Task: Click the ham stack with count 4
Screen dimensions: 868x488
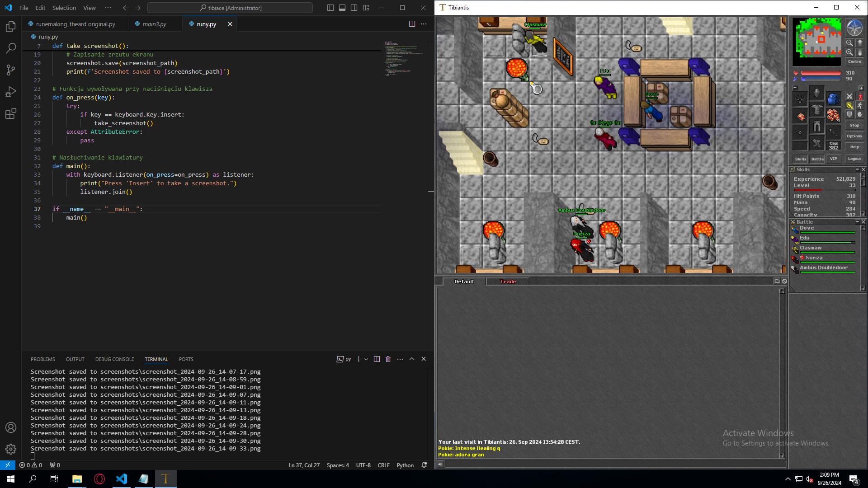Action: point(833,116)
